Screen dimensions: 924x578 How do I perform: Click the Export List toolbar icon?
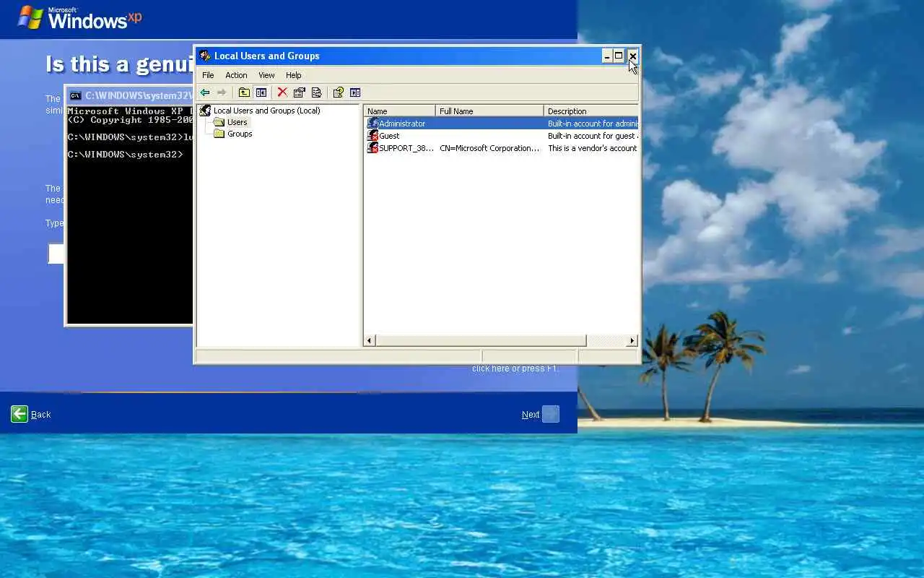point(316,92)
